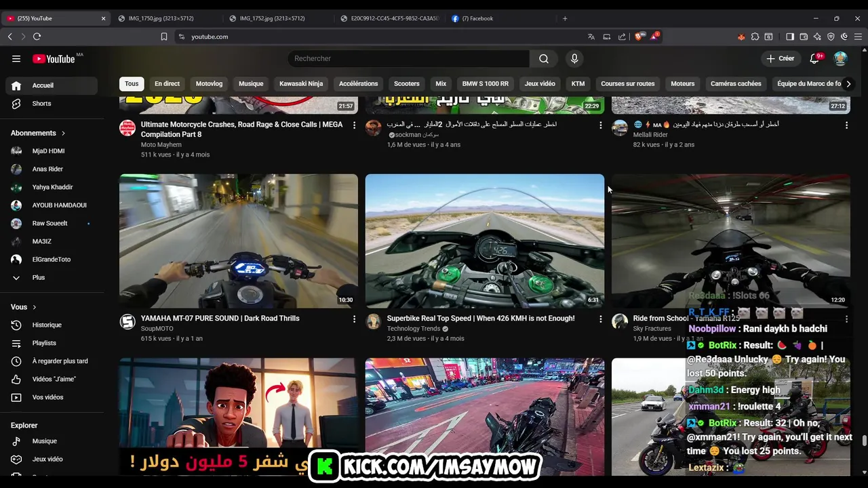This screenshot has height=488, width=868.
Task: Select the BMW S 1000 RR chip
Action: click(485, 84)
